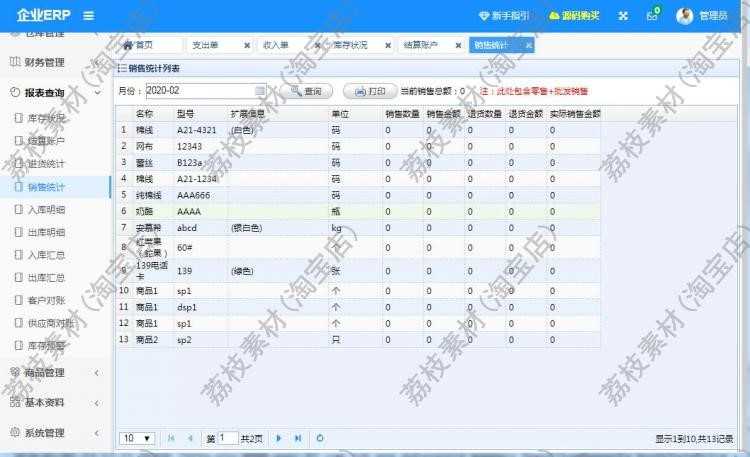Switch to the 库存状况 tab
Viewport: 750px width, 457px height.
[x=351, y=45]
